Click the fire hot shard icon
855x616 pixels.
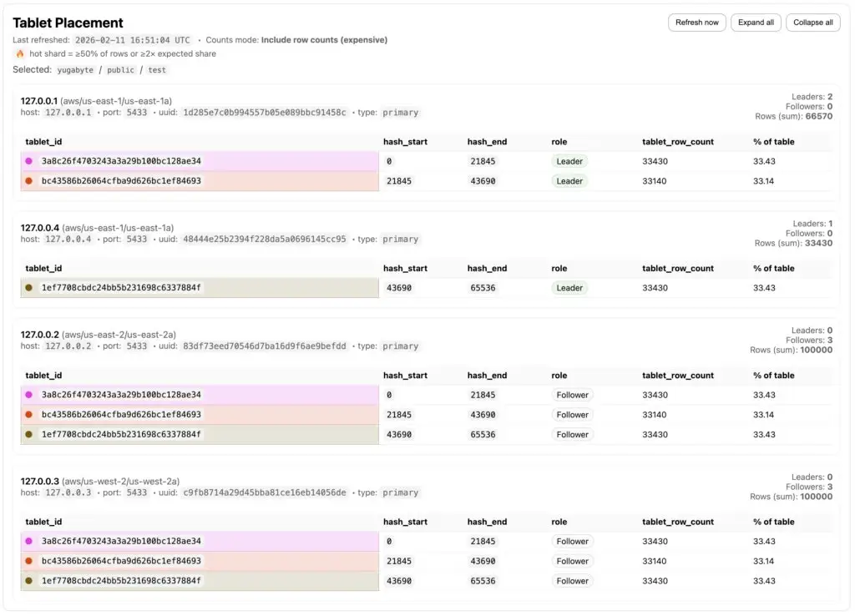[x=20, y=53]
